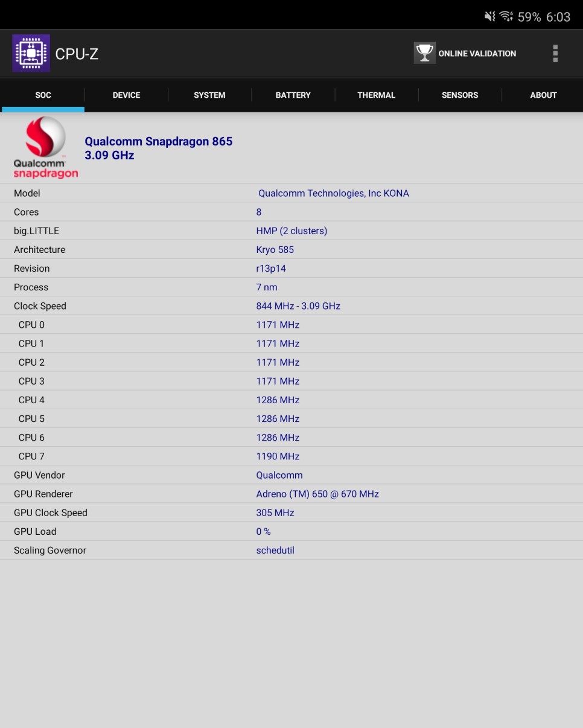The height and width of the screenshot is (728, 583).
Task: Tap the CPU 6 row label
Action: point(31,437)
